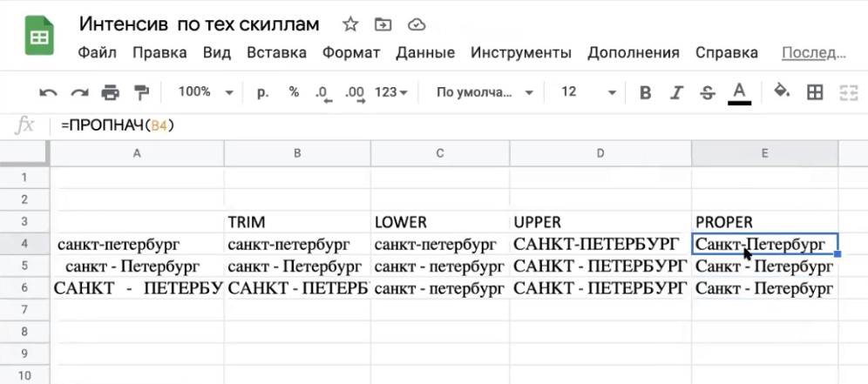Screen dimensions: 868x384
Task: Open the Правка menu
Action: (160, 53)
